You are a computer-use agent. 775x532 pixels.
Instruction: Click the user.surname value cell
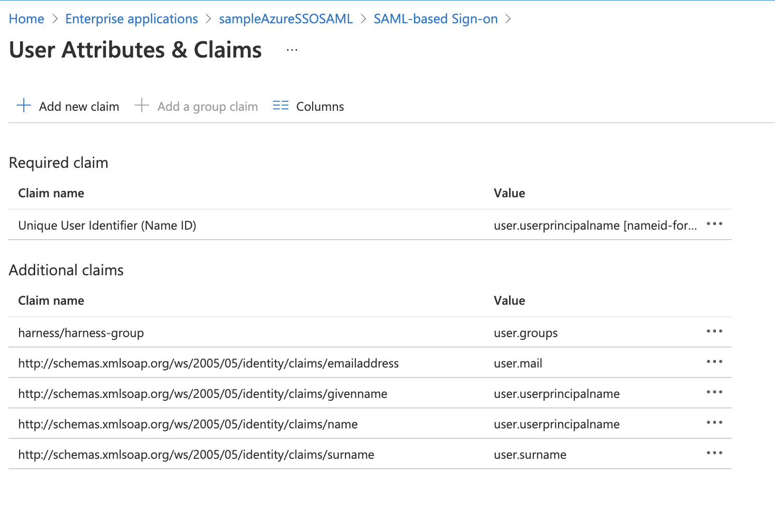tap(530, 455)
